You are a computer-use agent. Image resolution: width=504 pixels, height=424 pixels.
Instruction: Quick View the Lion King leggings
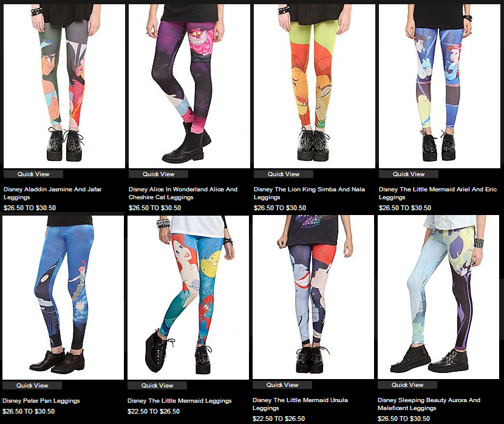point(283,174)
